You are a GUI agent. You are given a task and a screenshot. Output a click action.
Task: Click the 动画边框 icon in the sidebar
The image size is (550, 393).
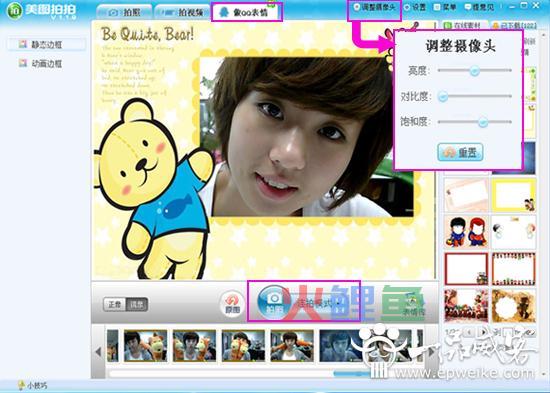pos(23,63)
